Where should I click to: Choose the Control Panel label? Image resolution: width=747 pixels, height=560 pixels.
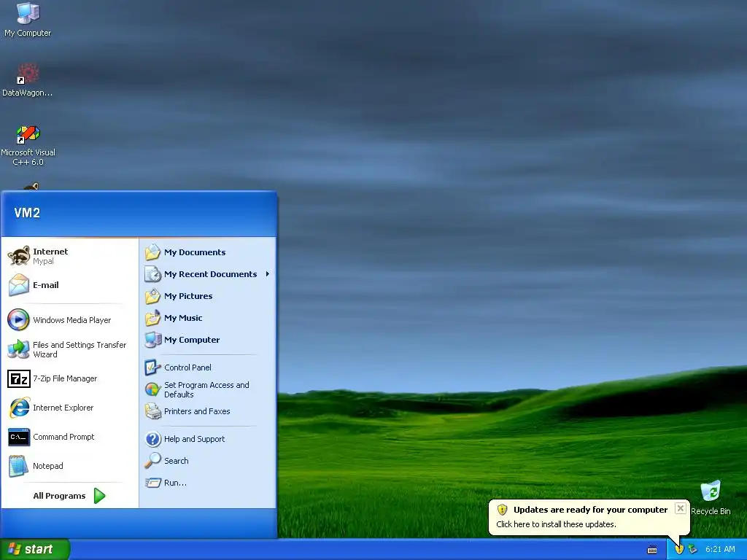click(187, 367)
